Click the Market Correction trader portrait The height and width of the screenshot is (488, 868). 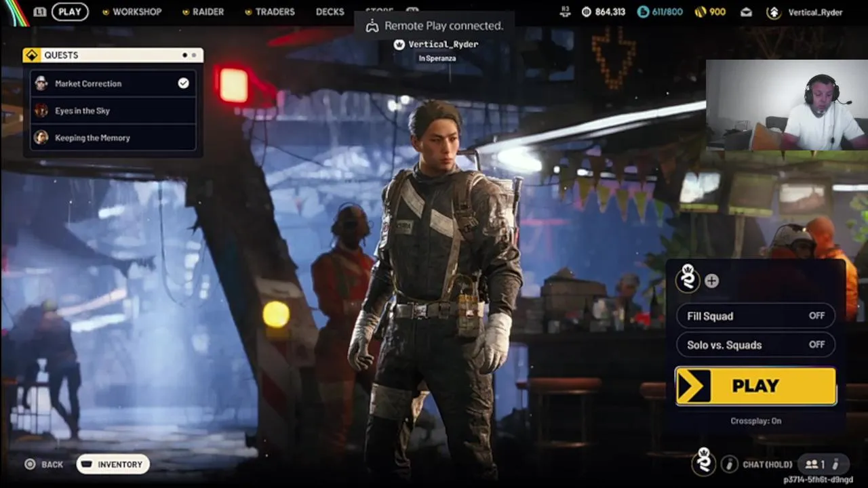point(41,83)
